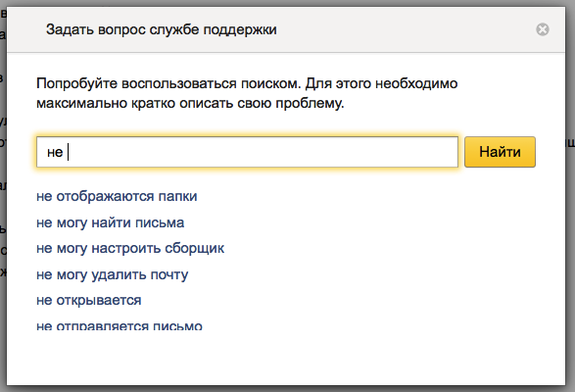Click the dialog title 'Задать вопрос службе поддержки'
This screenshot has height=392, width=575.
pos(162,29)
